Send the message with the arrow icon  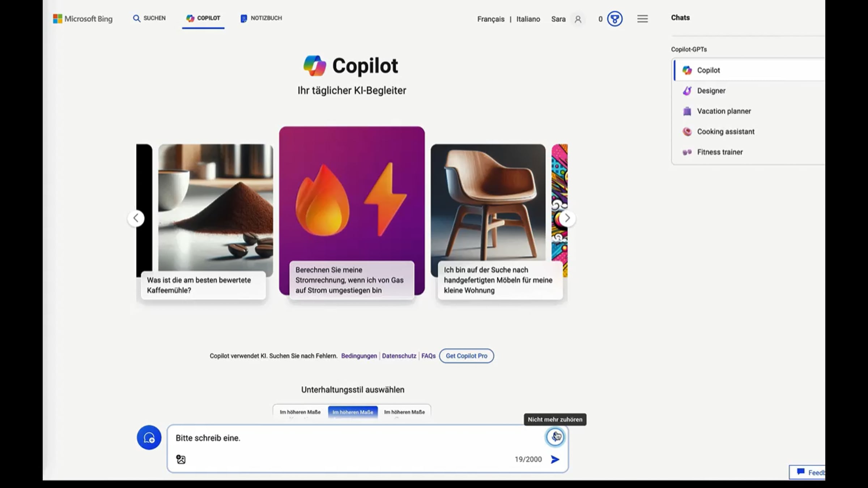555,459
